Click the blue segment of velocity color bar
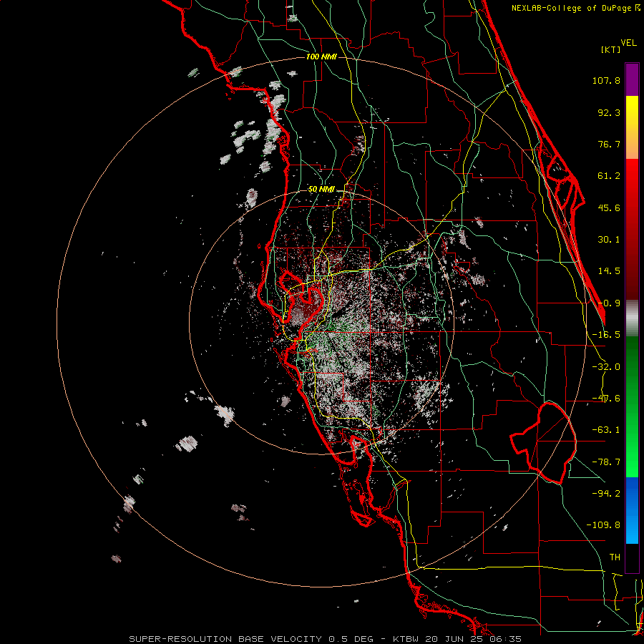 point(632,510)
